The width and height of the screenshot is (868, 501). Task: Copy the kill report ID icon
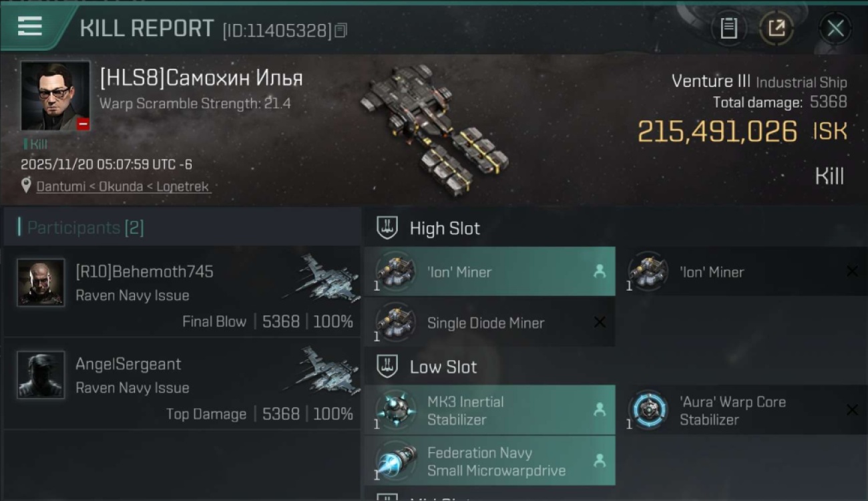341,31
